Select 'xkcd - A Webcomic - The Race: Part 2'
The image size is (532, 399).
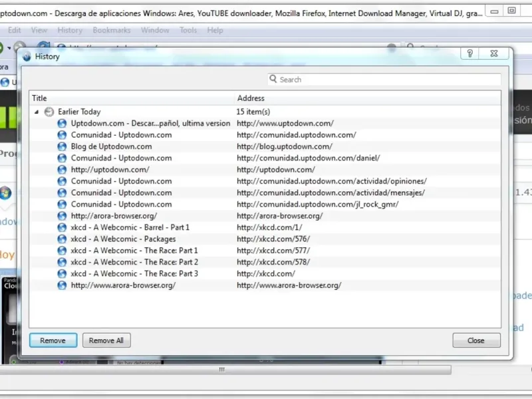click(x=134, y=262)
